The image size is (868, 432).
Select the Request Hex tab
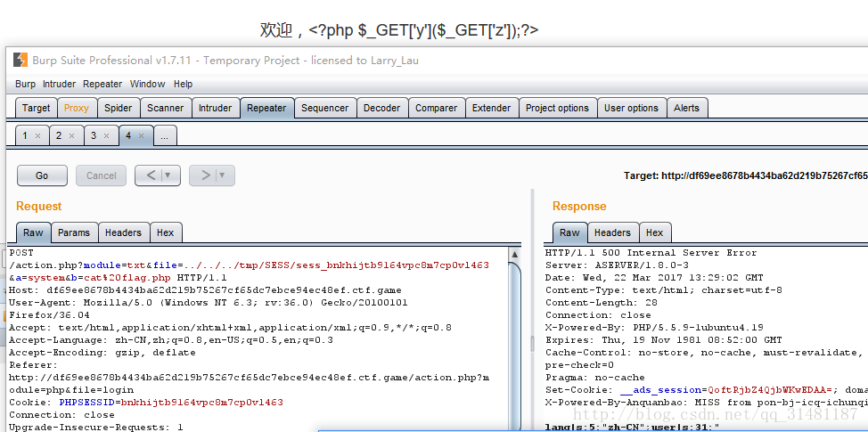coord(166,232)
